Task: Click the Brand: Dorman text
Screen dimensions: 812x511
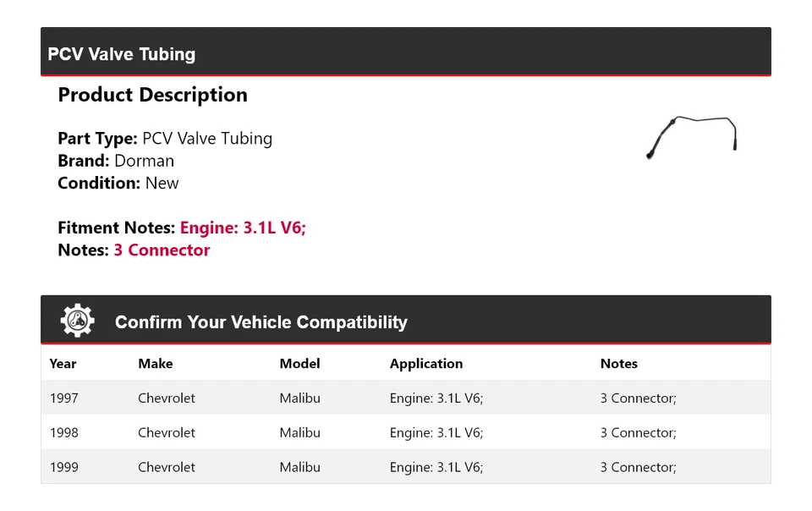Action: point(116,161)
